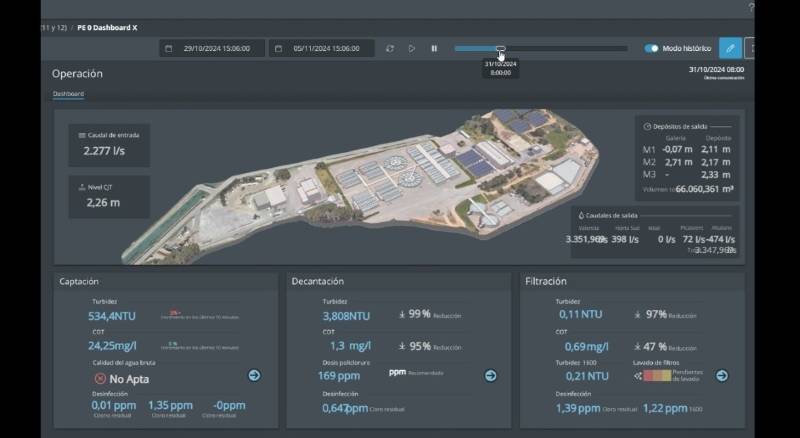Viewport: 800px width, 438px height.
Task: Click the refresh icon next to date range
Action: pyautogui.click(x=390, y=48)
